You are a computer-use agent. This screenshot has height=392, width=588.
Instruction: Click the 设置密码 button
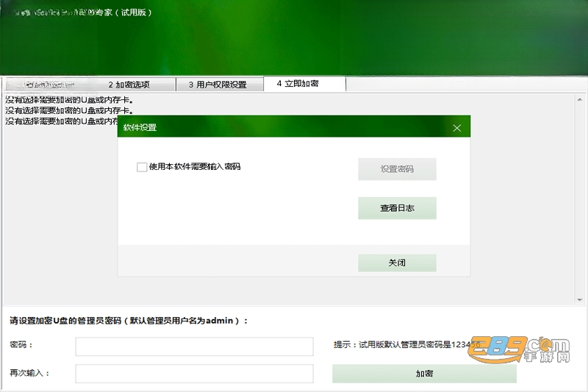pos(397,169)
